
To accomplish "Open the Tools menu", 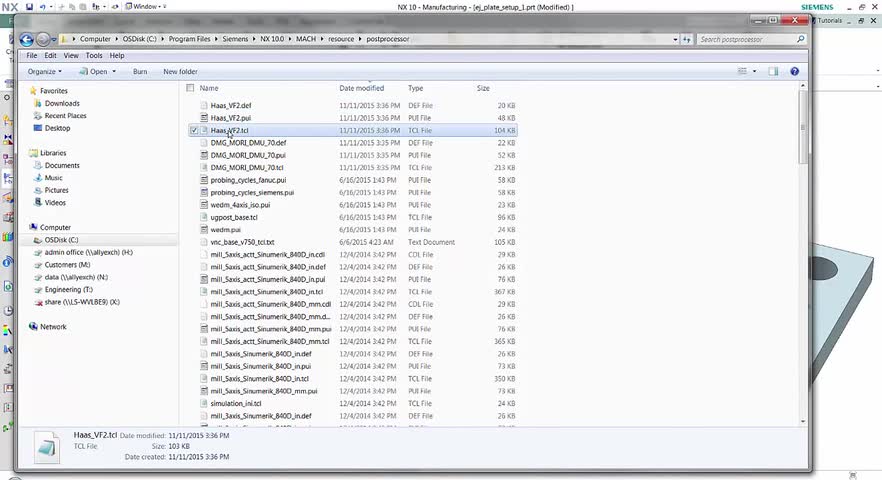I will click(94, 56).
